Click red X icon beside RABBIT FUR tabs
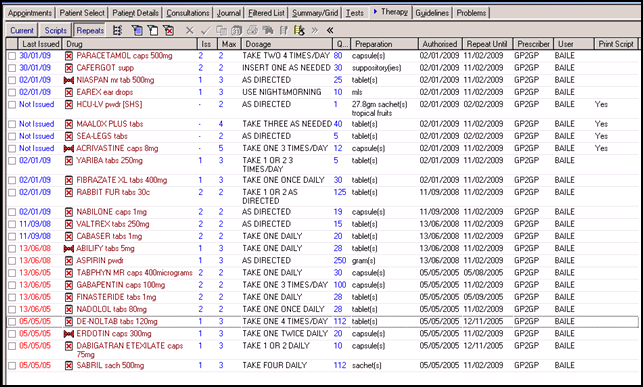This screenshot has width=643, height=387. click(69, 193)
